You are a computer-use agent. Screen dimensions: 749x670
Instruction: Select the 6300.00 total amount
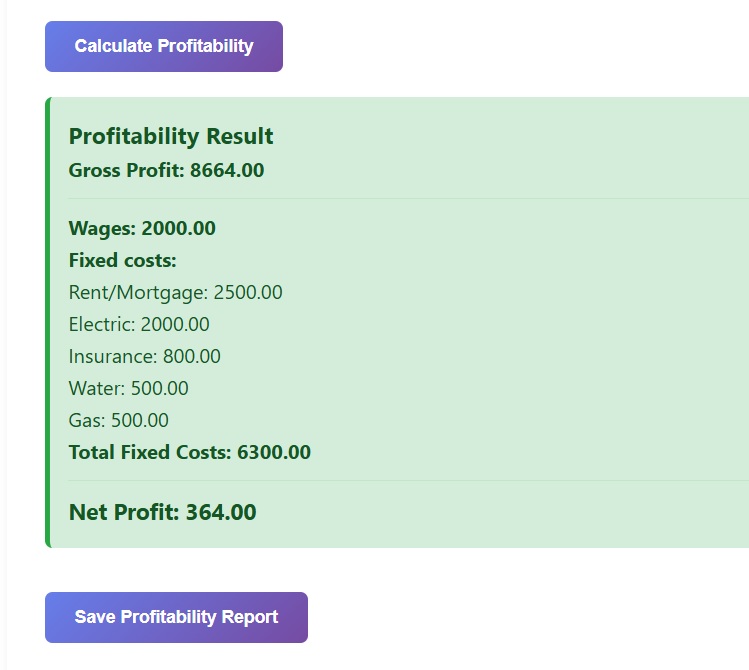point(274,453)
